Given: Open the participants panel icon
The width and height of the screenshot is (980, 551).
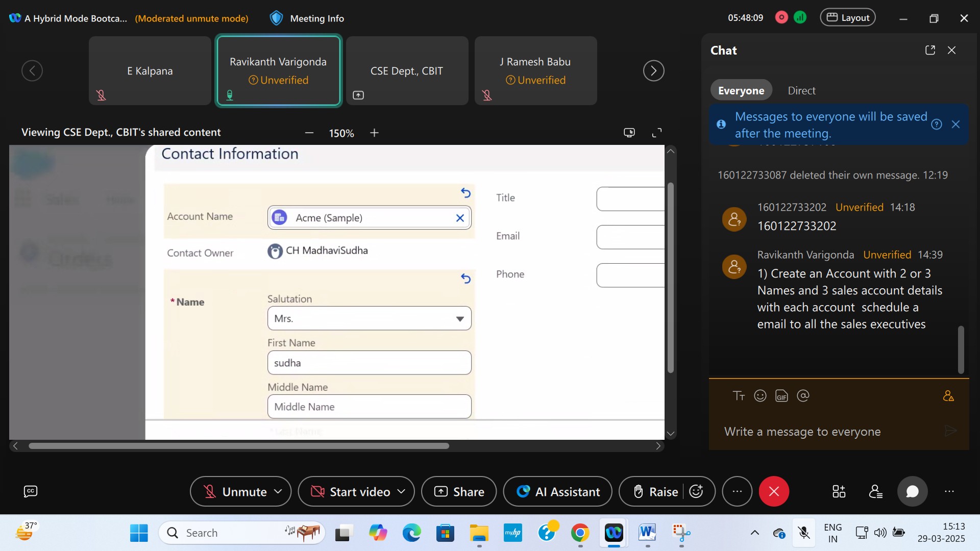Looking at the screenshot, I should [x=876, y=491].
